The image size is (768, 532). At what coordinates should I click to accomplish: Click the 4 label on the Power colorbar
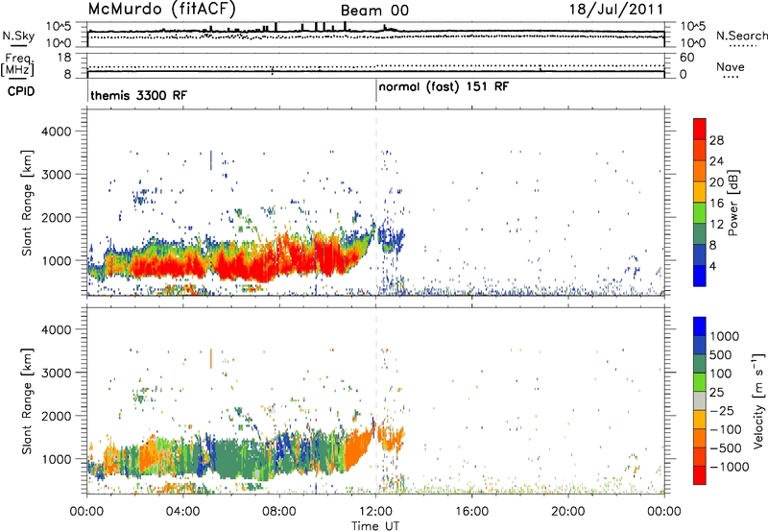[713, 266]
